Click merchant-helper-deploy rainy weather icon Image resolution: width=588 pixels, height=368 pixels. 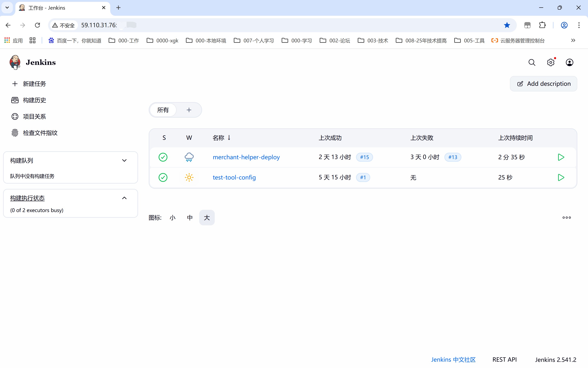(189, 157)
